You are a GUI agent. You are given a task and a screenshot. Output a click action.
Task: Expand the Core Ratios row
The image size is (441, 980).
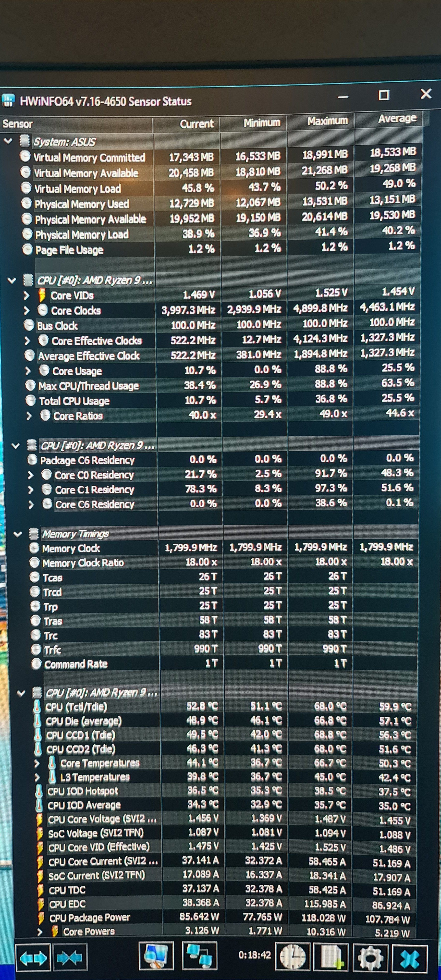29,416
